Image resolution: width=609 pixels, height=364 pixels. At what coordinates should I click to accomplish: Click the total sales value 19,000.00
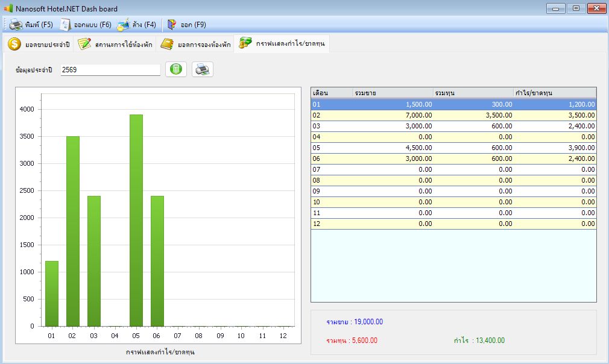(x=368, y=322)
